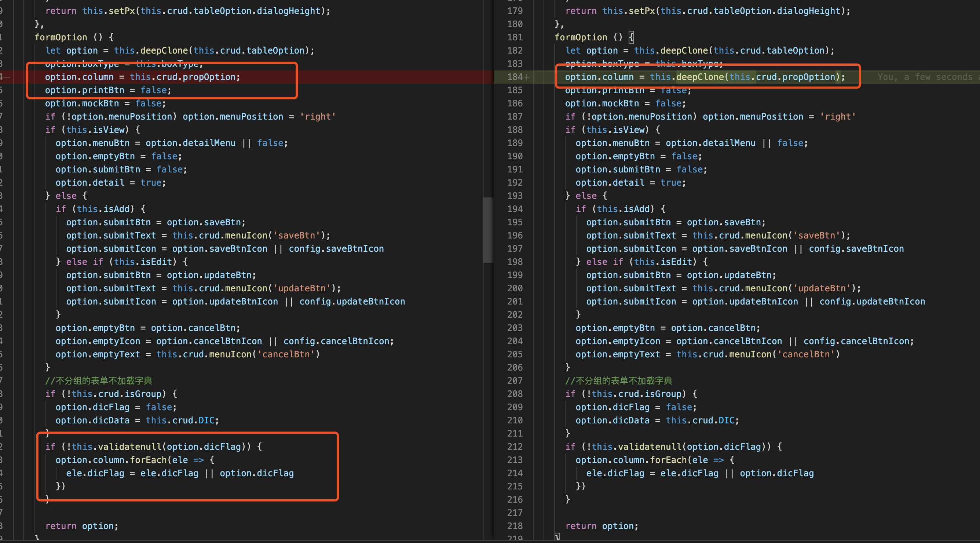This screenshot has height=543, width=980.
Task: Click line number 212 in the right gutter
Action: pos(515,447)
